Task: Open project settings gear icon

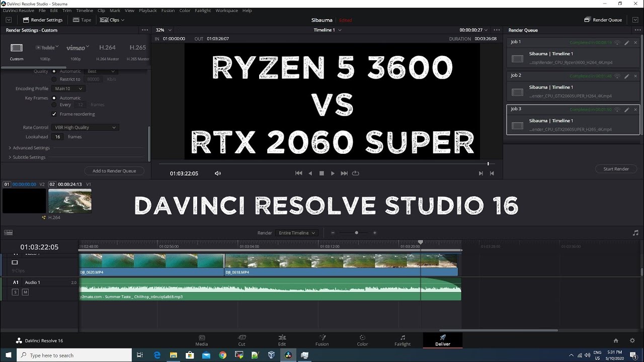Action: click(x=632, y=340)
